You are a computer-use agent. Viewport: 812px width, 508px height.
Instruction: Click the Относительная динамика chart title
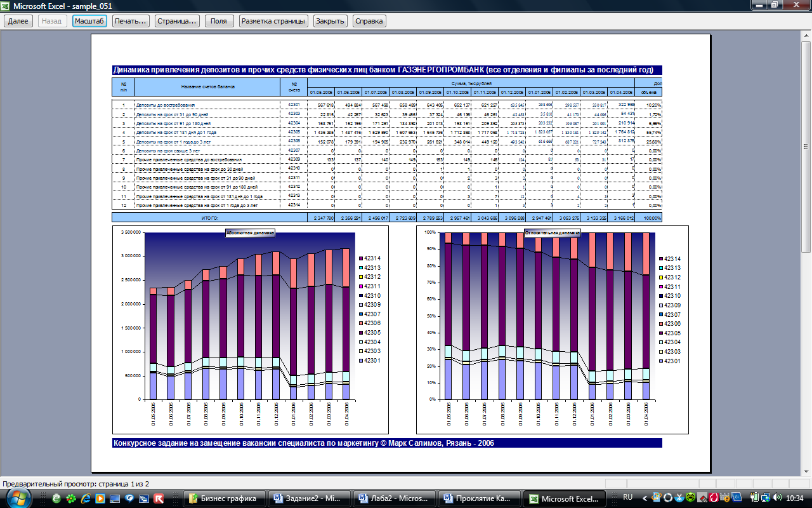coord(553,233)
